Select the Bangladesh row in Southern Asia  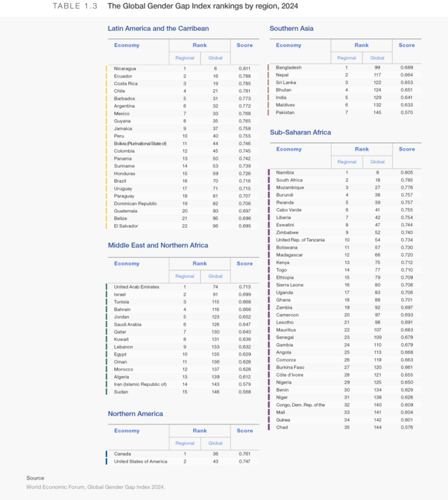click(288, 67)
